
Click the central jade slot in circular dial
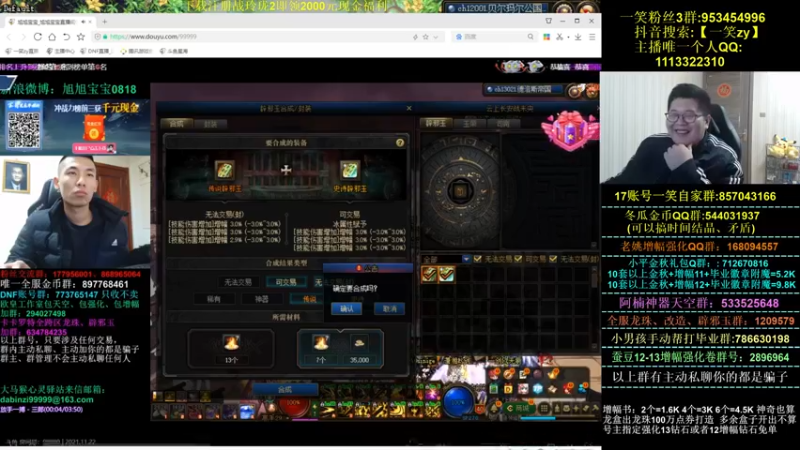461,191
